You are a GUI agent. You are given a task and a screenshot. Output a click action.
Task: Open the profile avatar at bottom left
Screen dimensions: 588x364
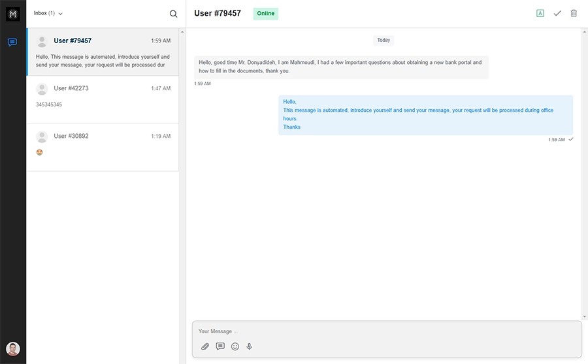[13, 349]
